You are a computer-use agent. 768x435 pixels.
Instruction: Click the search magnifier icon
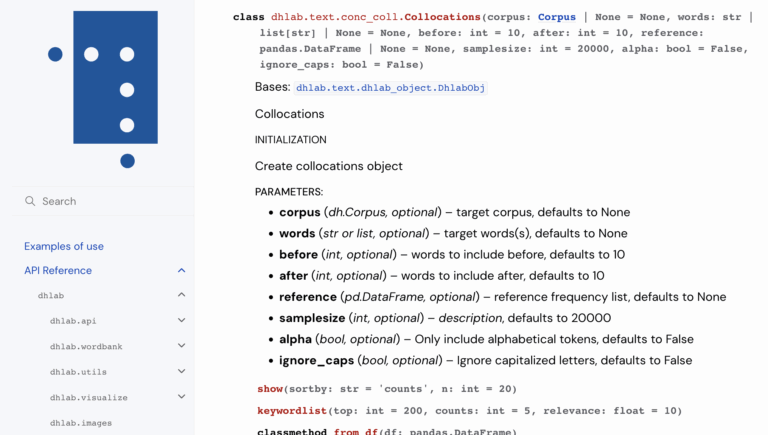coord(30,201)
